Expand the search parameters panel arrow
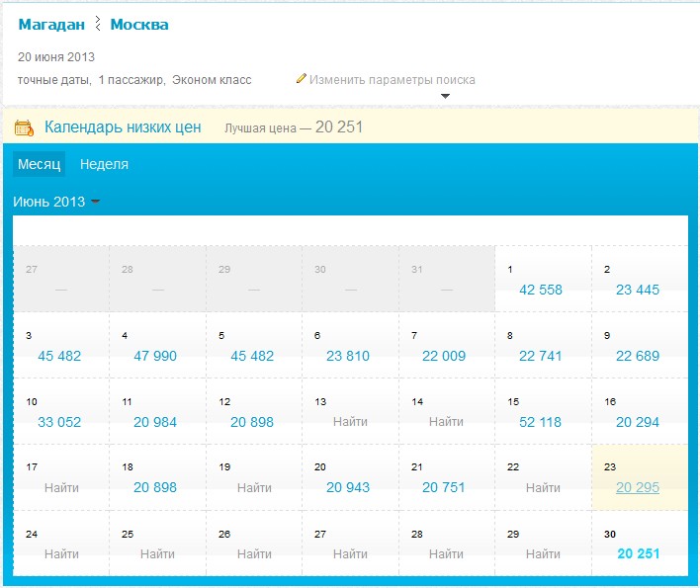 point(445,96)
